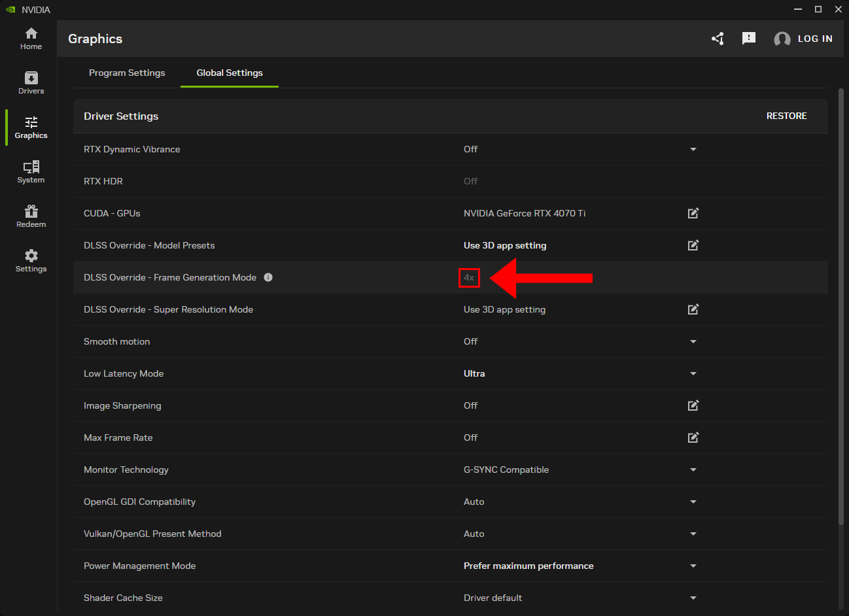Open the Monitor Technology dropdown

point(693,470)
